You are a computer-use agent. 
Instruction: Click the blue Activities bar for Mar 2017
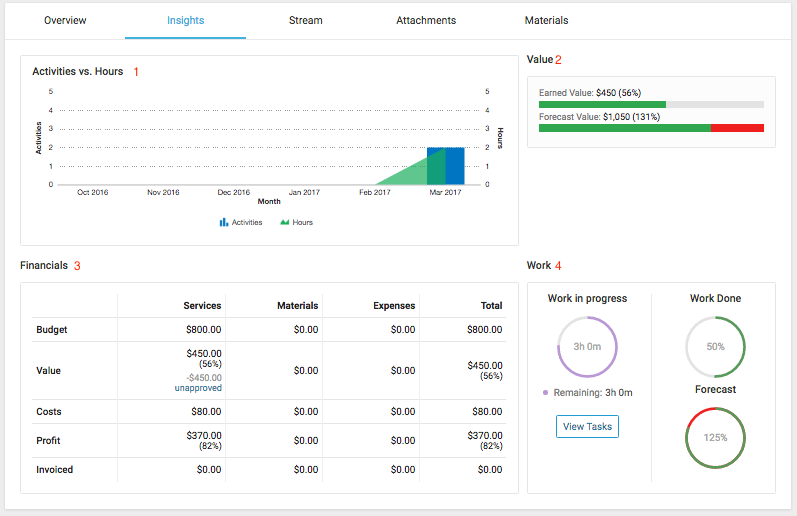[x=455, y=166]
